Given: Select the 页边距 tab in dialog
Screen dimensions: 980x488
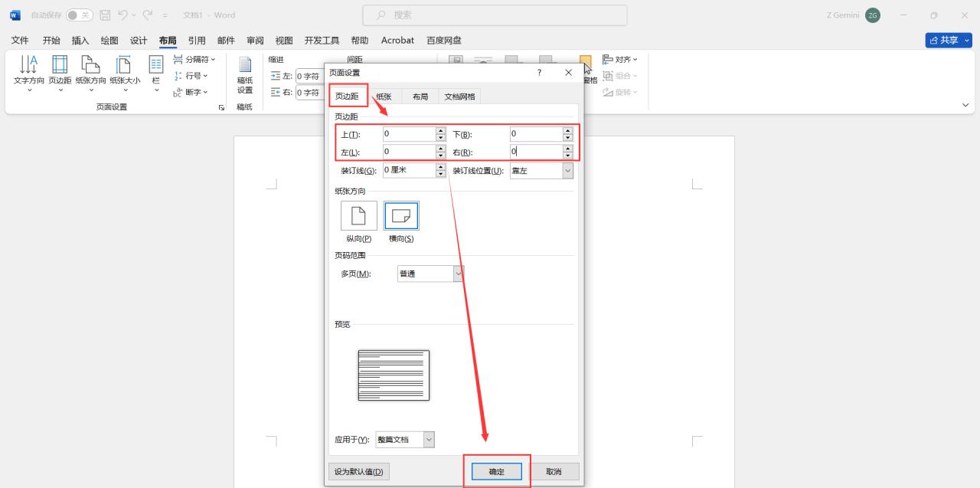Looking at the screenshot, I should pyautogui.click(x=347, y=96).
